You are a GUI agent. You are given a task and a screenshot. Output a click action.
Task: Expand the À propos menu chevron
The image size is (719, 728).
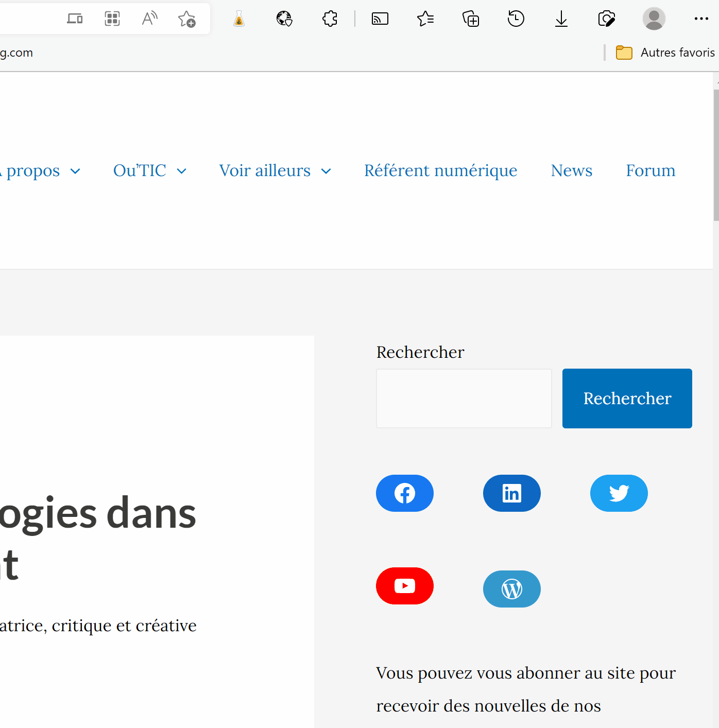pyautogui.click(x=75, y=171)
